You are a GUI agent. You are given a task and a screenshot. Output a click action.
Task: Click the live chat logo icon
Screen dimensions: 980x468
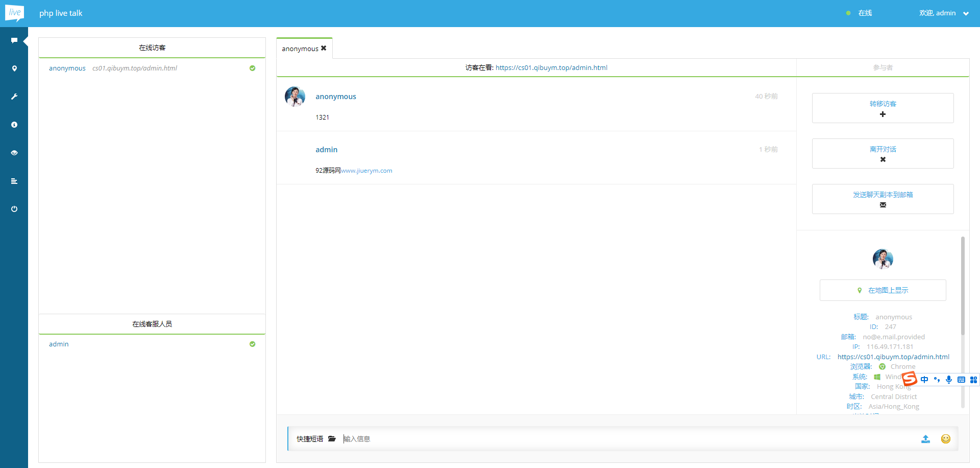coord(14,13)
